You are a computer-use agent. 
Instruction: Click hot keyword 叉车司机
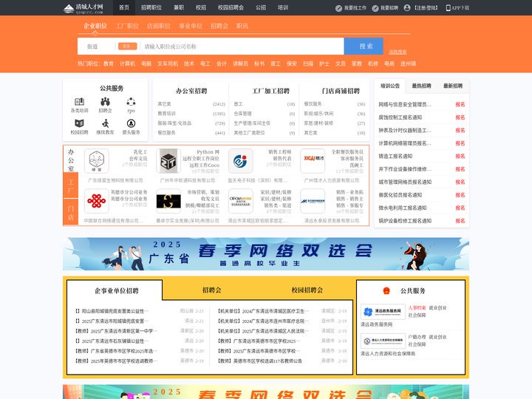(168, 64)
